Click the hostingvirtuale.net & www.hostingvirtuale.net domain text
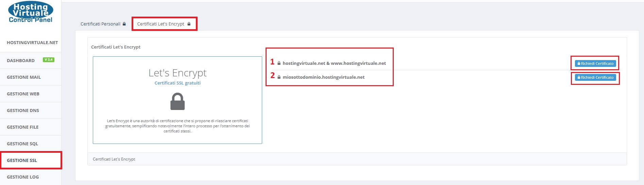The width and height of the screenshot is (644, 185). [x=334, y=63]
